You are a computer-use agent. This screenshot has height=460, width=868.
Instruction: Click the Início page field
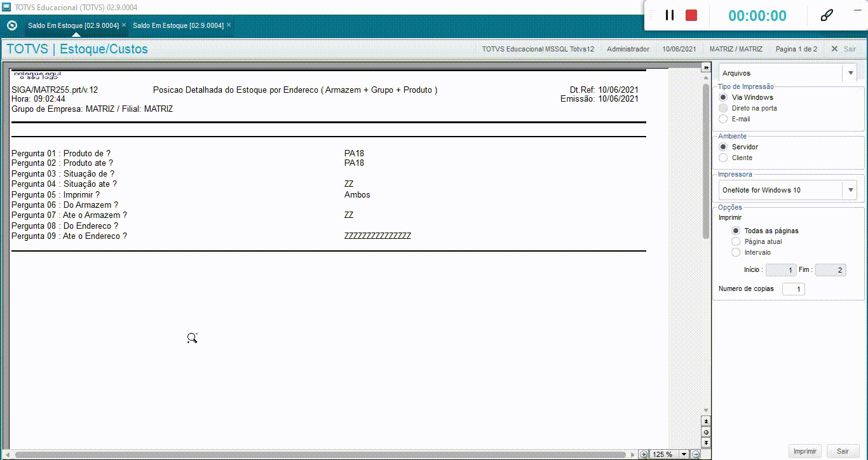tap(781, 270)
